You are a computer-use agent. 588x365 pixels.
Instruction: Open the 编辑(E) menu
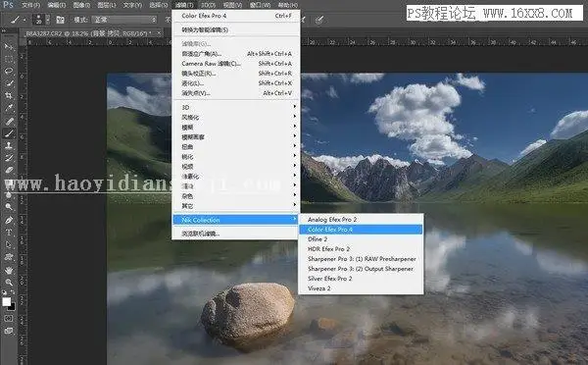pyautogui.click(x=57, y=5)
